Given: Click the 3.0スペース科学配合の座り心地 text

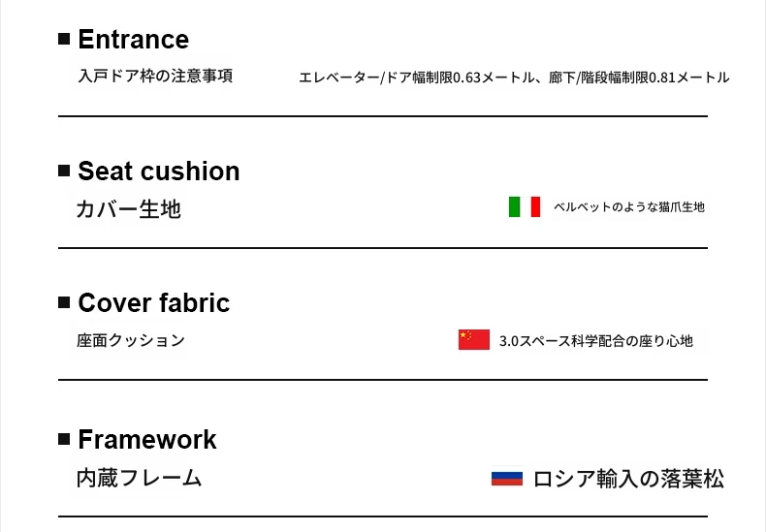Looking at the screenshot, I should coord(596,341).
